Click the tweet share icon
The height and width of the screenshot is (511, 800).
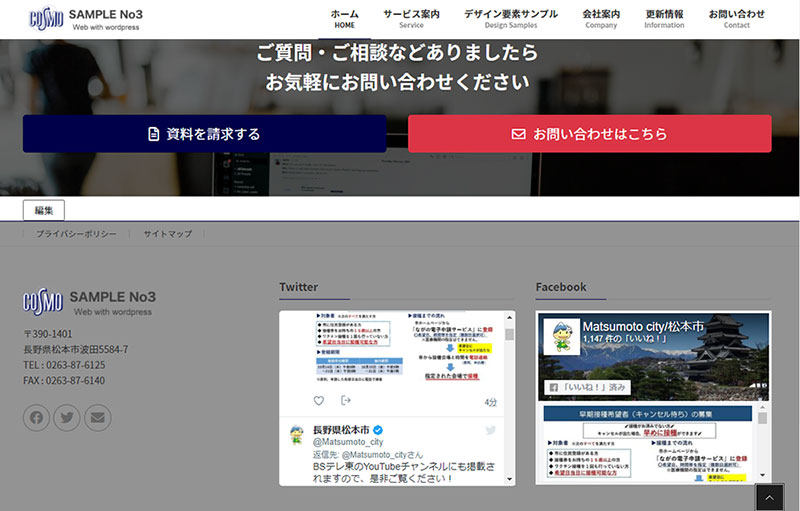click(346, 401)
